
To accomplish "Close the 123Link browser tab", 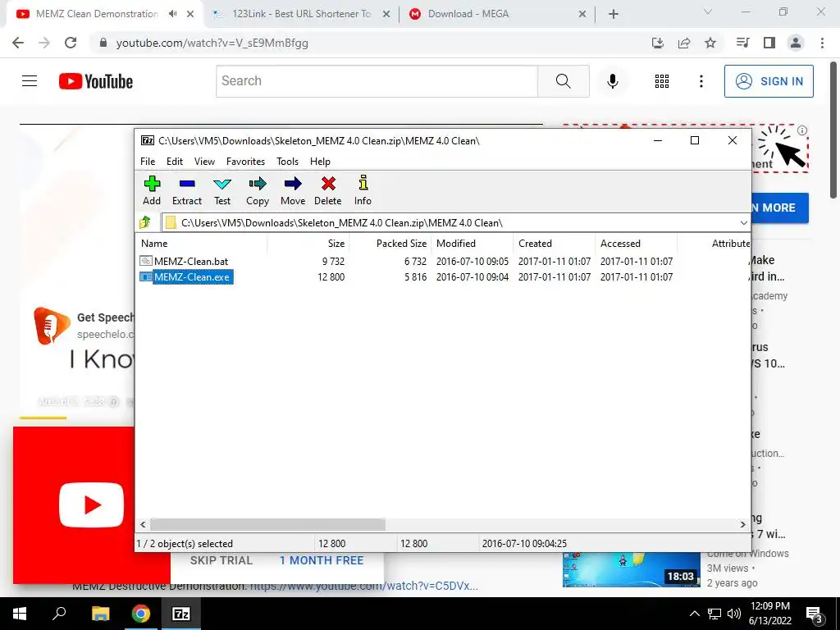I will (386, 15).
